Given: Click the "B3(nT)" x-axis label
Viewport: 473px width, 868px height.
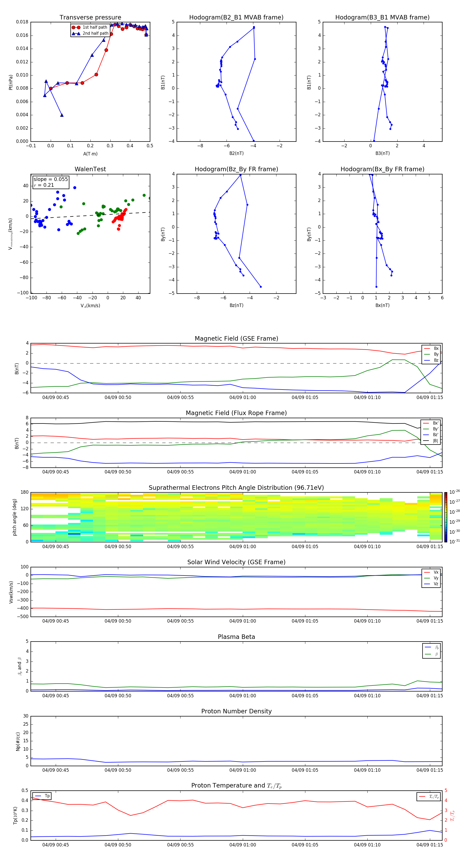Looking at the screenshot, I should pyautogui.click(x=382, y=153).
